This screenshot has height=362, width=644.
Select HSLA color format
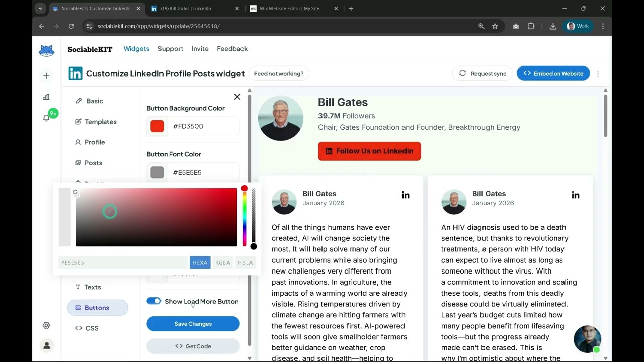[246, 262]
